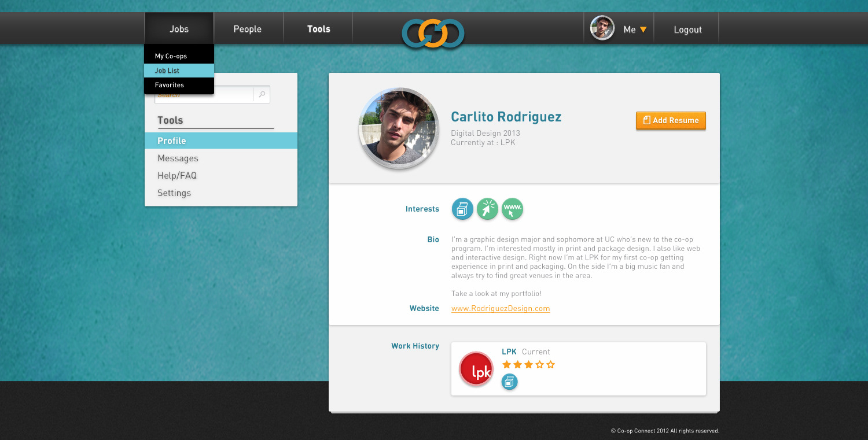Open the Jobs menu

click(x=179, y=28)
